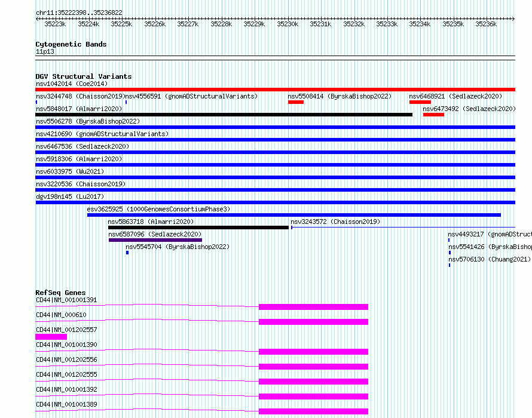Select the red nsv6473492 variant bar

tap(433, 115)
